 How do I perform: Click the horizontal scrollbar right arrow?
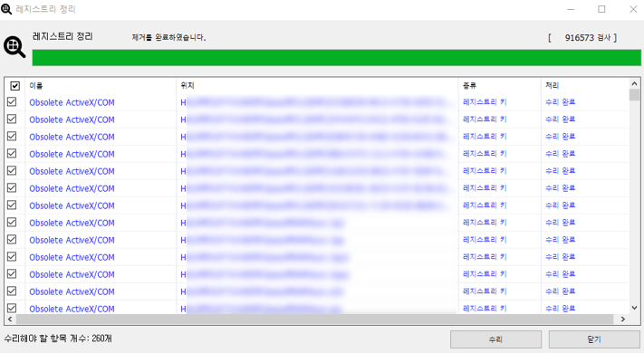coord(622,319)
